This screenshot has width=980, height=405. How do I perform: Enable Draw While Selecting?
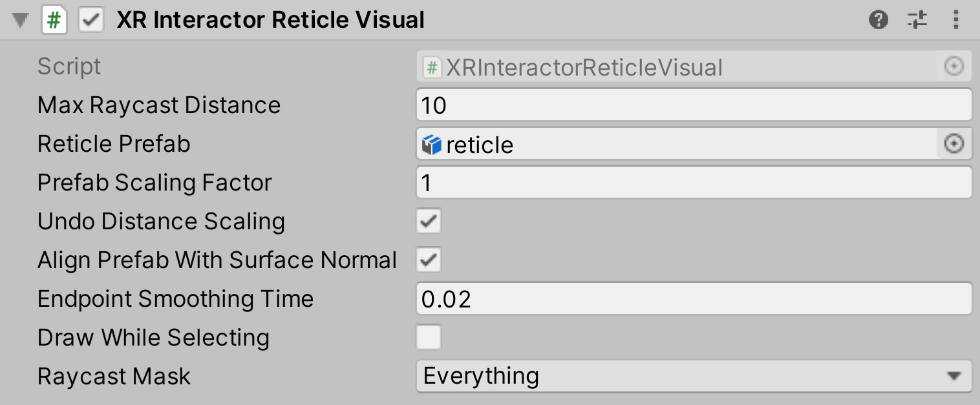pyautogui.click(x=428, y=337)
